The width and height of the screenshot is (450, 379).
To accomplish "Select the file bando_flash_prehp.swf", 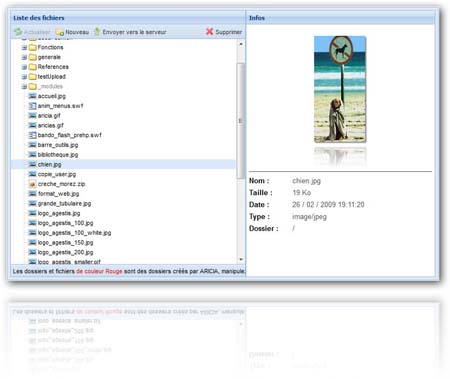I will [69, 135].
